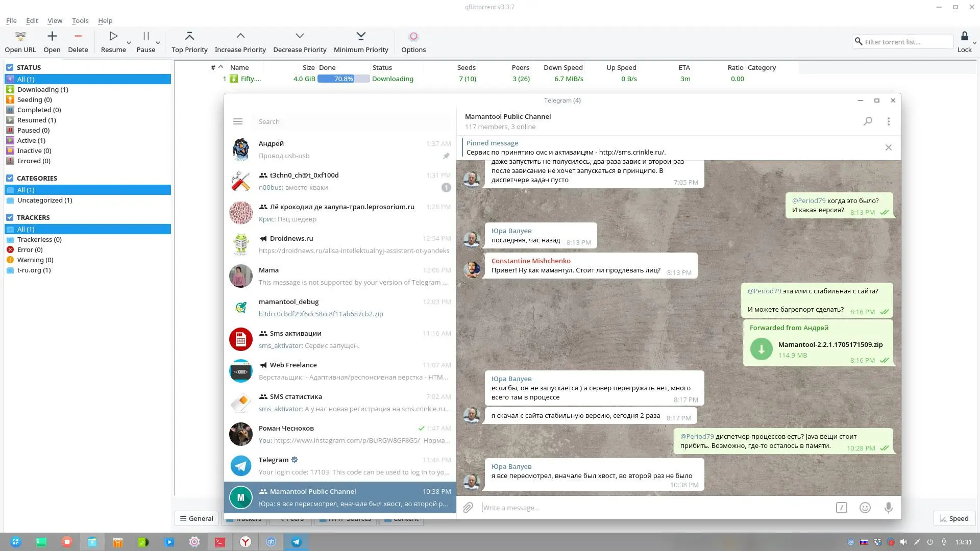Record a voice message with microphone
The image size is (980, 551).
click(x=889, y=508)
